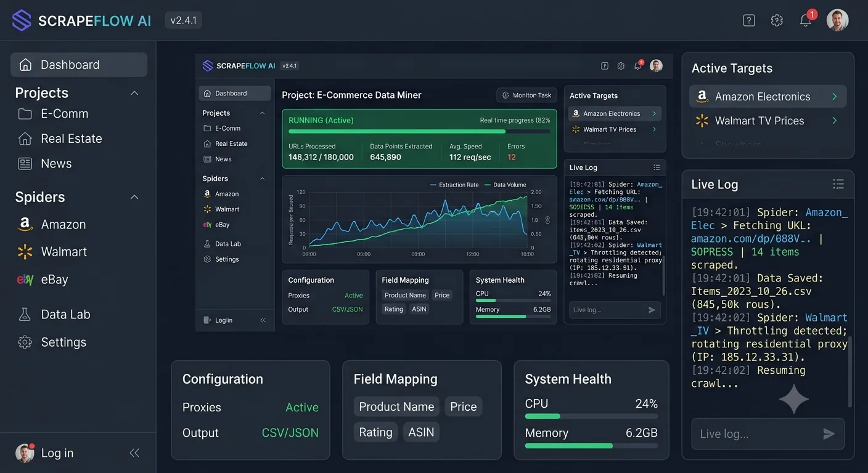
Task: Click the Active proxies value in main Configuration card
Action: click(302, 407)
